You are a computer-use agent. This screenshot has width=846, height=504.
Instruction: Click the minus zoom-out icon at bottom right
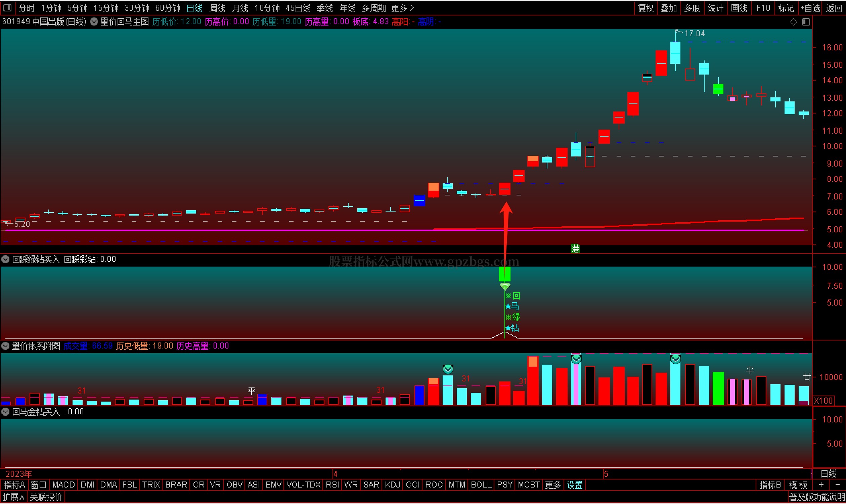(x=837, y=485)
